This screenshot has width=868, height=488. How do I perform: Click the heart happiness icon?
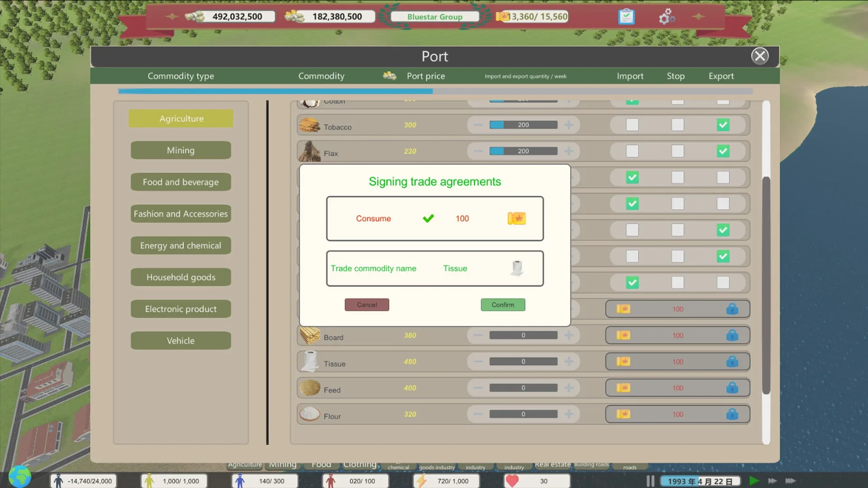tap(512, 481)
